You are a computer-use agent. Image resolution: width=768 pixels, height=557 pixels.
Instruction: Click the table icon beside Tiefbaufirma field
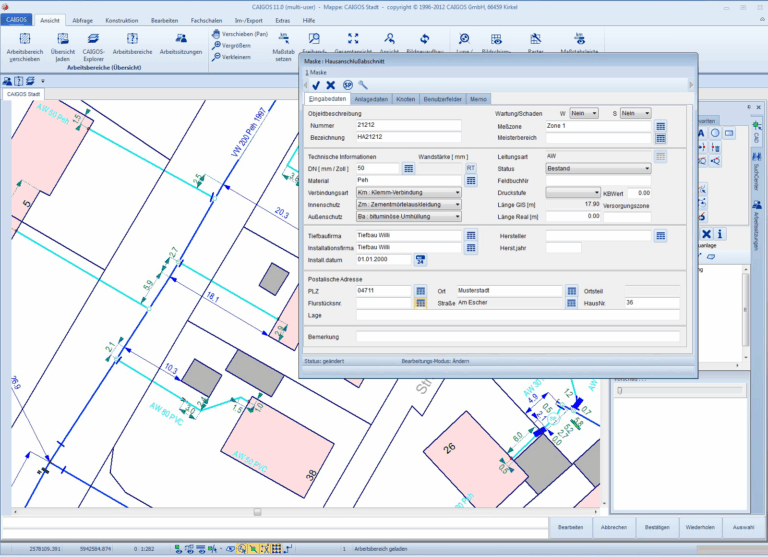click(471, 234)
